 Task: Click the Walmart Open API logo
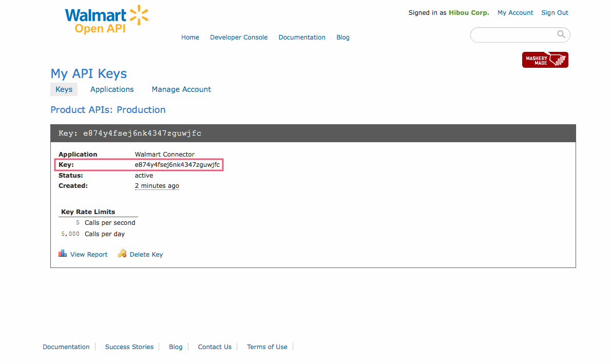tap(107, 20)
